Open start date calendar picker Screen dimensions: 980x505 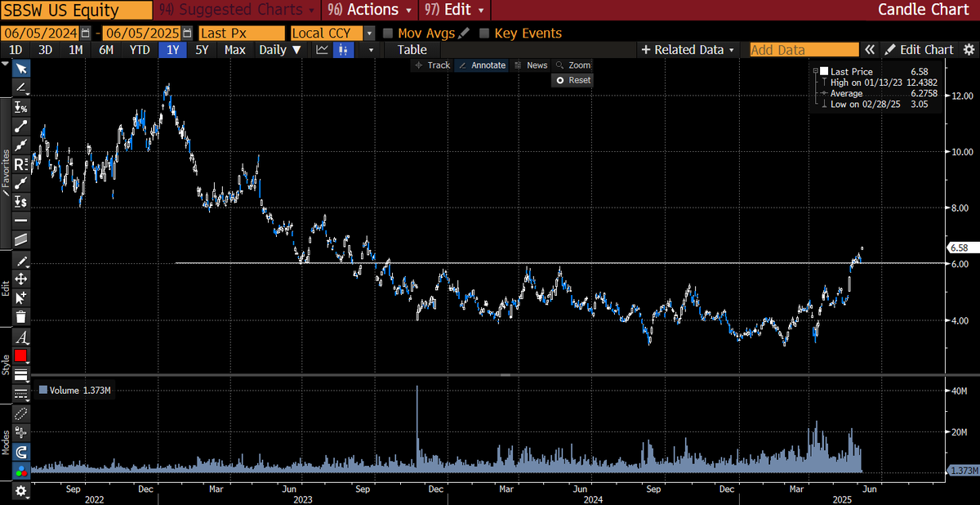[86, 34]
